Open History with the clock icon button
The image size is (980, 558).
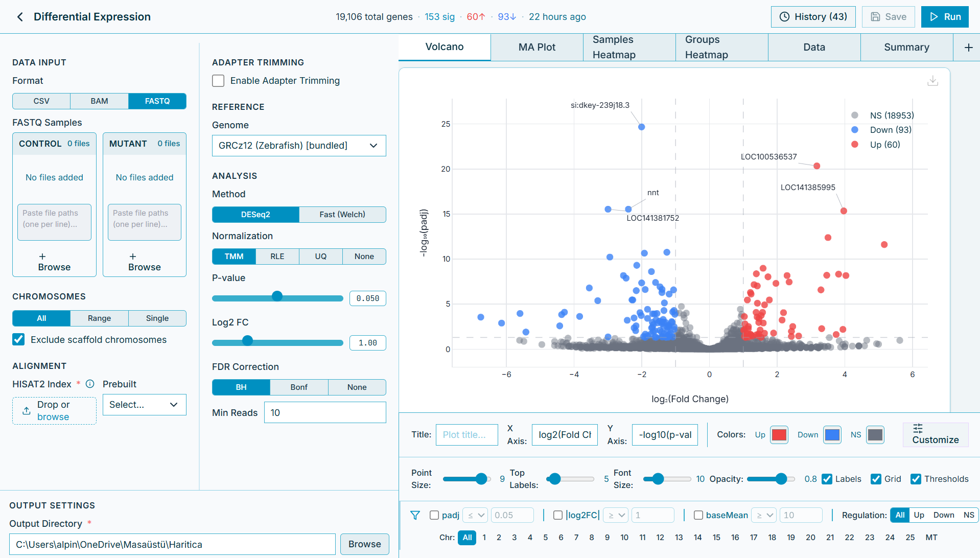pos(813,17)
